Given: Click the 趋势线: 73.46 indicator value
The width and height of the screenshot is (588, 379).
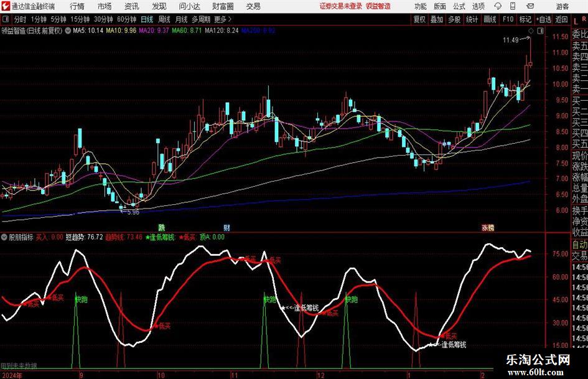Looking at the screenshot, I should [x=124, y=237].
